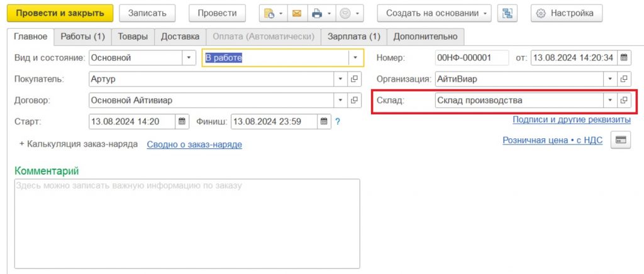
Task: Open the document structure icon
Action: [x=508, y=13]
